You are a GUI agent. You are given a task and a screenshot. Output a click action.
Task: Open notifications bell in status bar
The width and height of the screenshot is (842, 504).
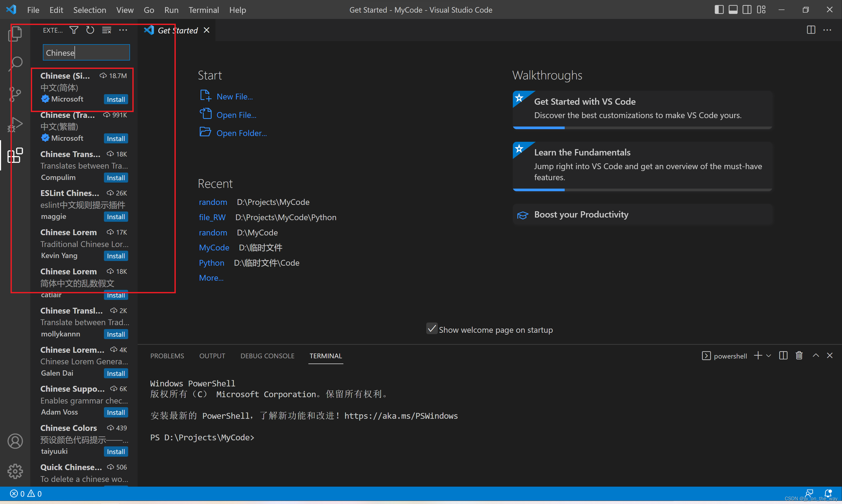(828, 493)
